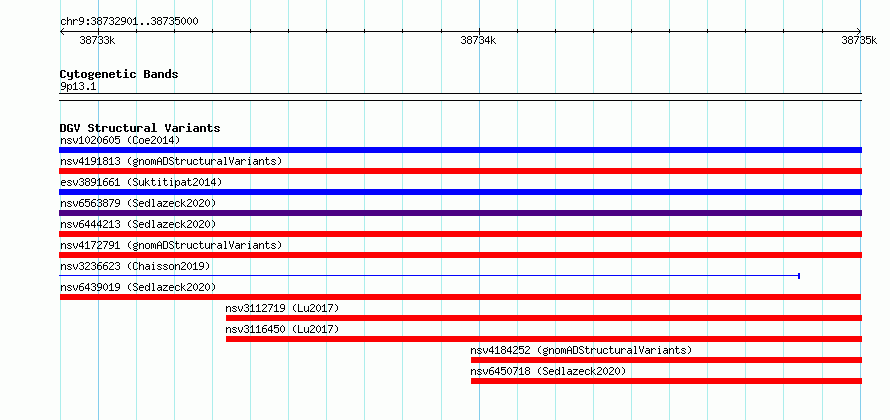The height and width of the screenshot is (420, 890).
Task: Click the 38734k ruler label
Action: point(478,40)
